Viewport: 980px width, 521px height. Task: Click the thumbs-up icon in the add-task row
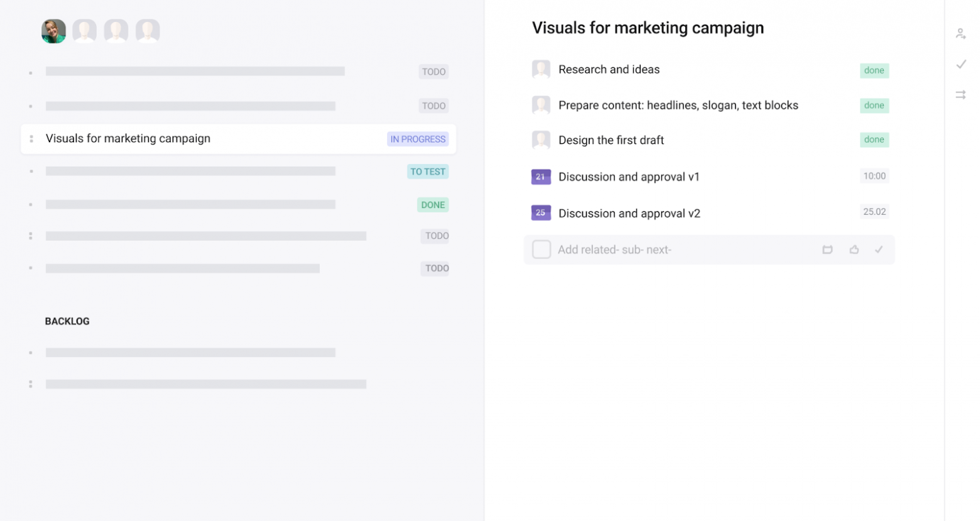tap(854, 250)
